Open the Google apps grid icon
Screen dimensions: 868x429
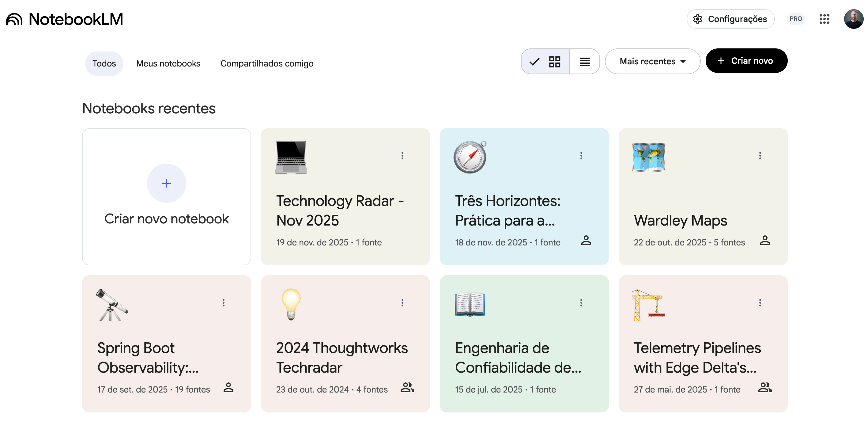(824, 19)
